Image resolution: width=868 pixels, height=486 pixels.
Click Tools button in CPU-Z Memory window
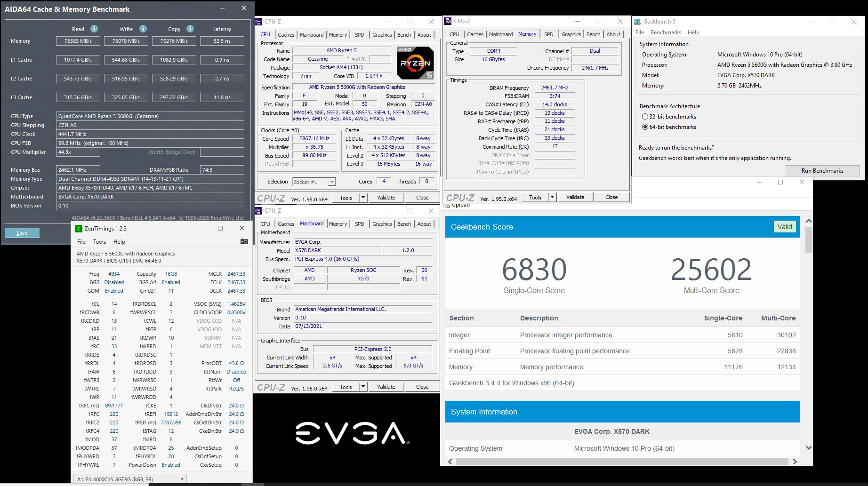[x=535, y=198]
